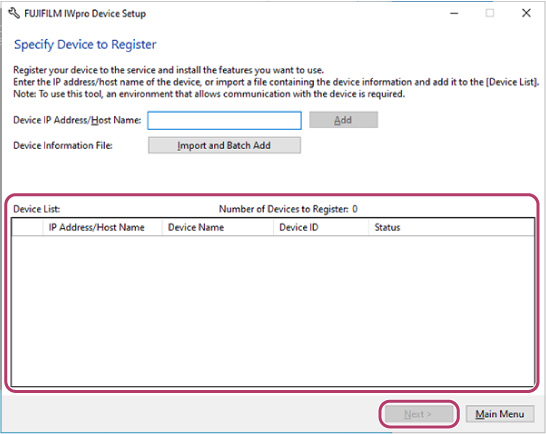Click the first blank column header in list
The image size is (546, 434).
pyautogui.click(x=27, y=227)
